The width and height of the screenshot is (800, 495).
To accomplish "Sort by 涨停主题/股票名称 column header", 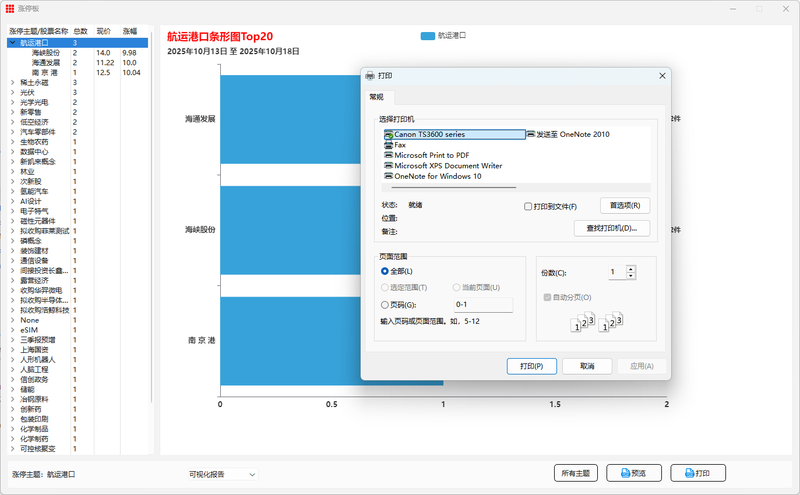I will pos(38,31).
